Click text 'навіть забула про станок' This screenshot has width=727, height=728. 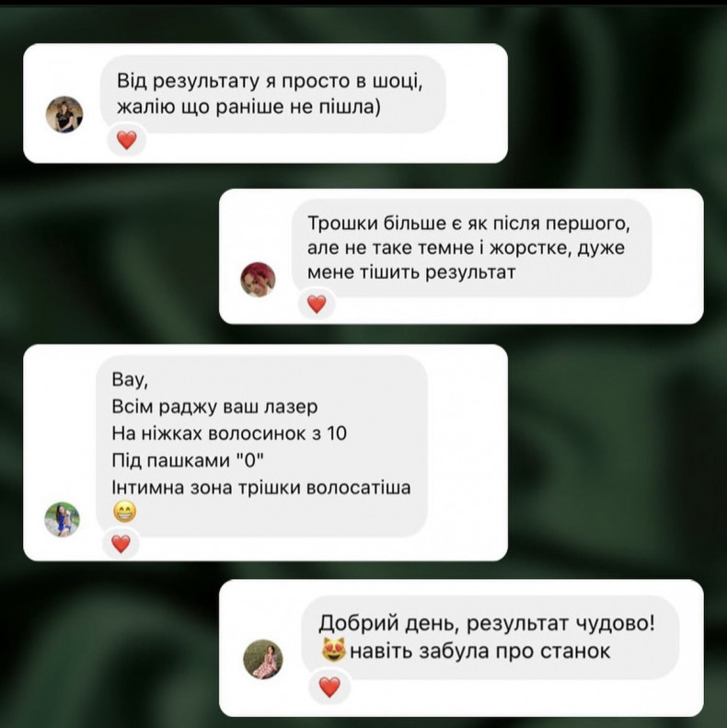(x=480, y=651)
